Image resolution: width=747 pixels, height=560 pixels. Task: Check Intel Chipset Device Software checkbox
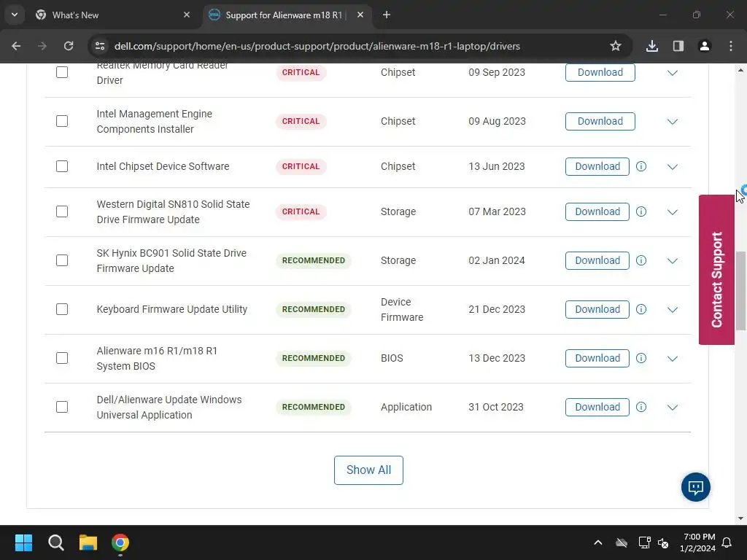coord(62,166)
